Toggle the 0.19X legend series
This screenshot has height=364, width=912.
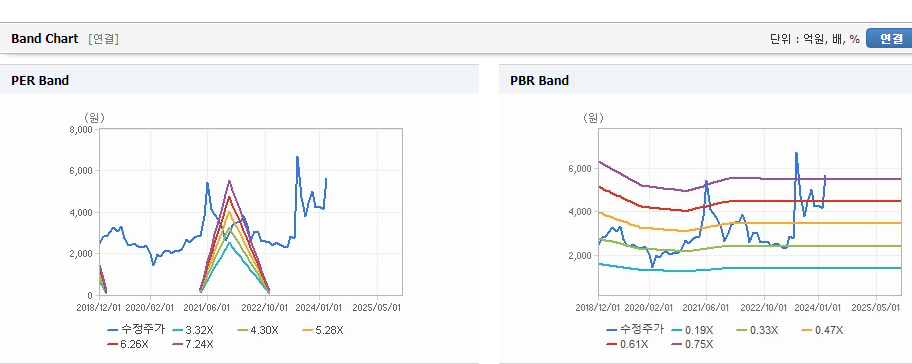tap(692, 330)
